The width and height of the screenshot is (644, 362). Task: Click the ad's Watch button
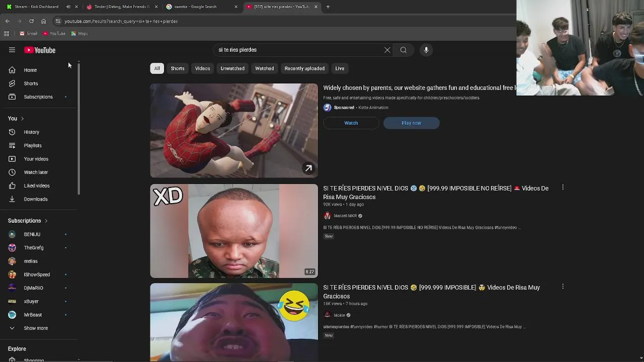351,123
